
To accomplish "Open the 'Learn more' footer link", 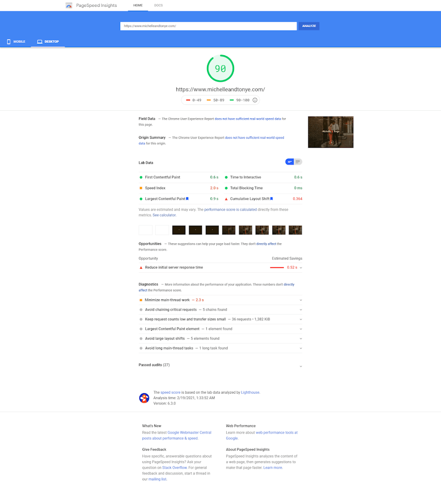I will 272,468.
